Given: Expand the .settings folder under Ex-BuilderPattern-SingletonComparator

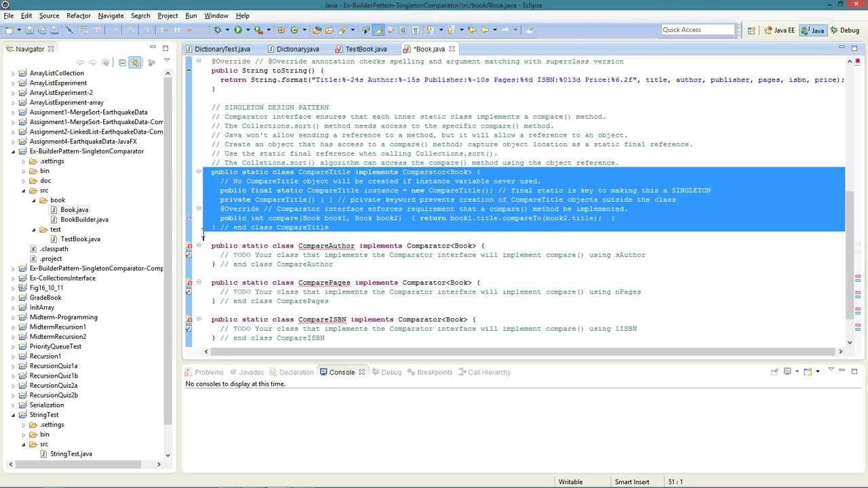Looking at the screenshot, I should coord(24,161).
